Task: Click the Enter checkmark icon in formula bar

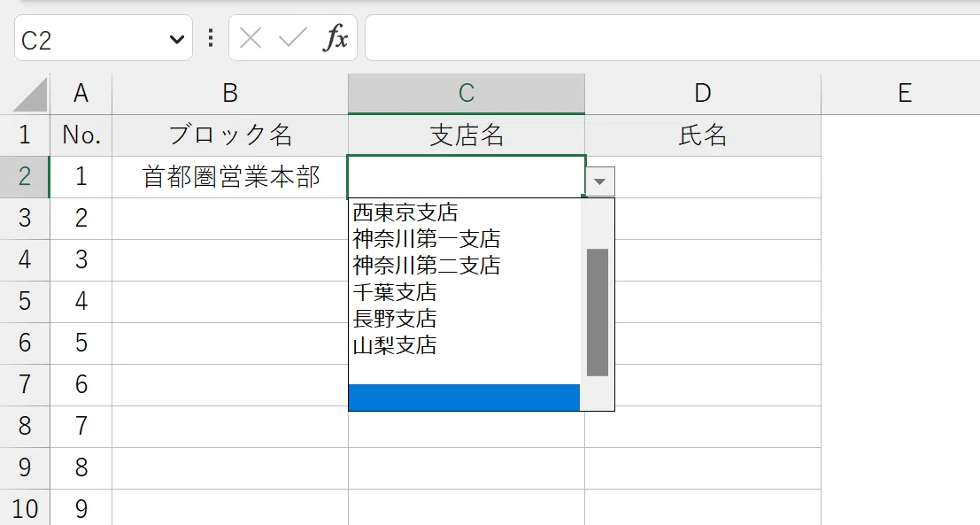Action: click(292, 39)
